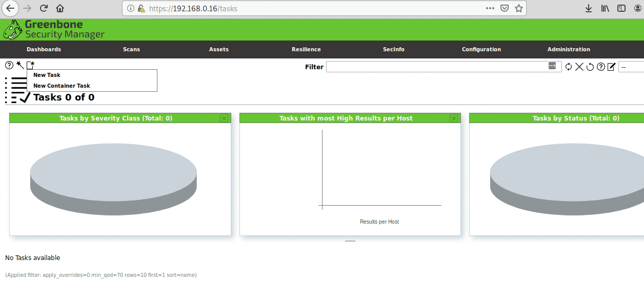Click the severity class pie chart
The width and height of the screenshot is (644, 300).
click(x=113, y=179)
